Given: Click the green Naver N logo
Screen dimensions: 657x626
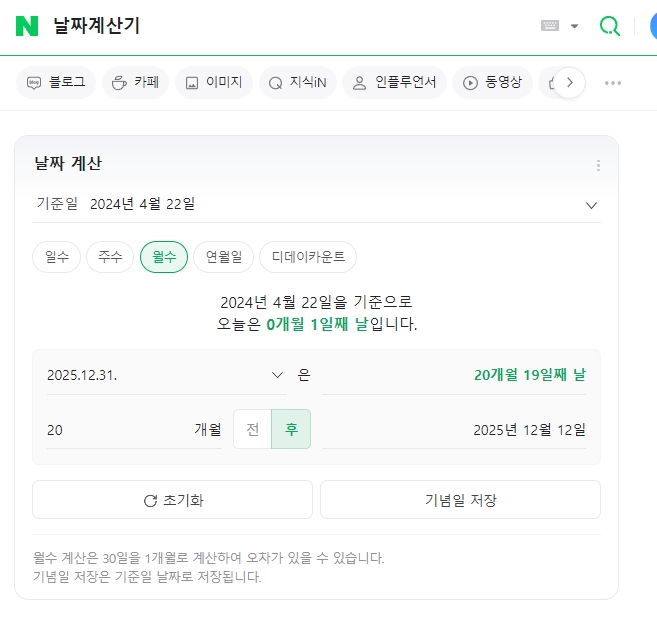Looking at the screenshot, I should [27, 26].
